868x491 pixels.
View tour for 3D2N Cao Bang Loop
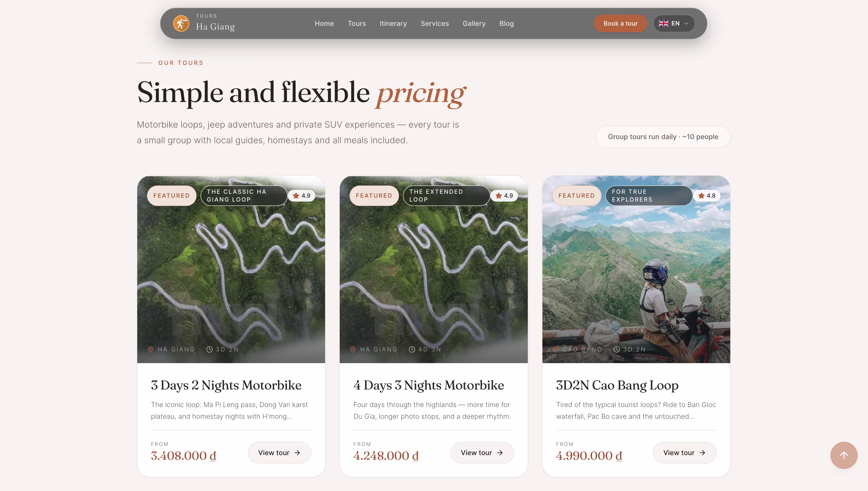coord(684,452)
